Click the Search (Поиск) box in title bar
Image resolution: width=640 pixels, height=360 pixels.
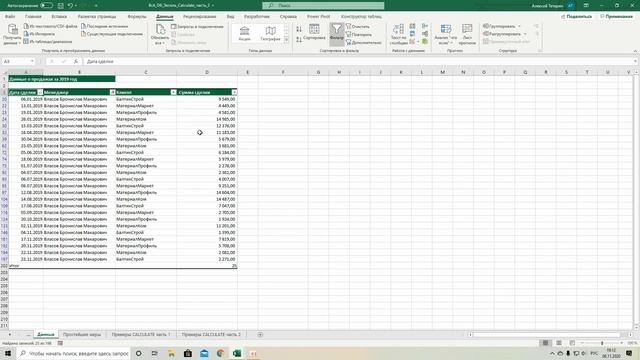[323, 6]
